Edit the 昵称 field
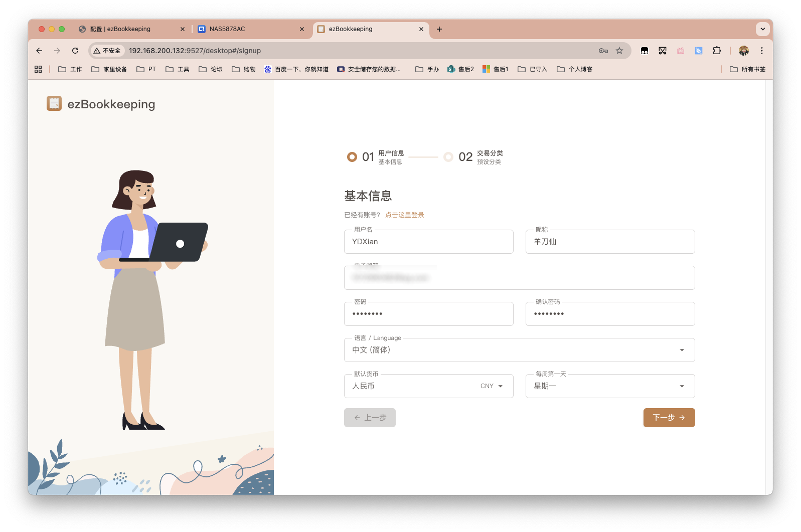The width and height of the screenshot is (801, 532). (x=610, y=242)
